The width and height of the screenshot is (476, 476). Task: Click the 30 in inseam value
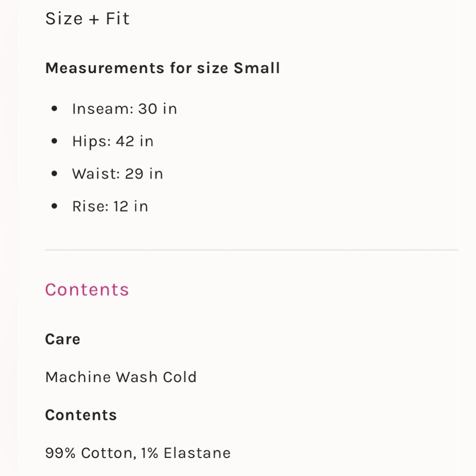158,109
